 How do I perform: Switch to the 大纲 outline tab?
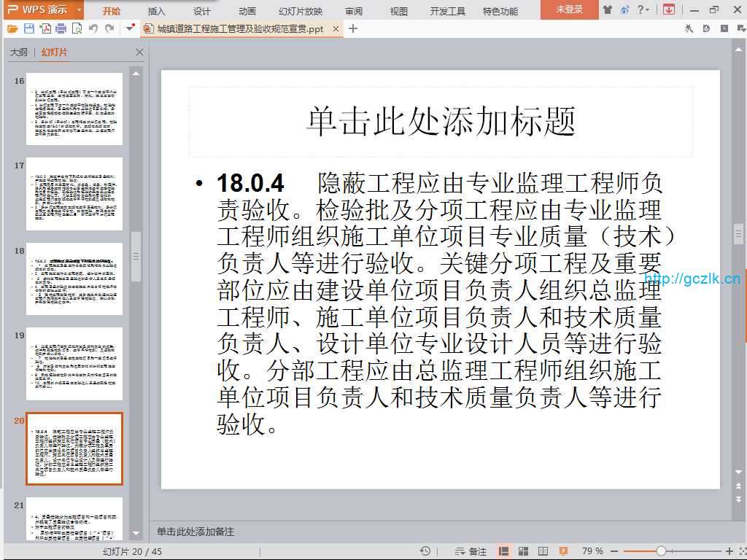(18, 52)
